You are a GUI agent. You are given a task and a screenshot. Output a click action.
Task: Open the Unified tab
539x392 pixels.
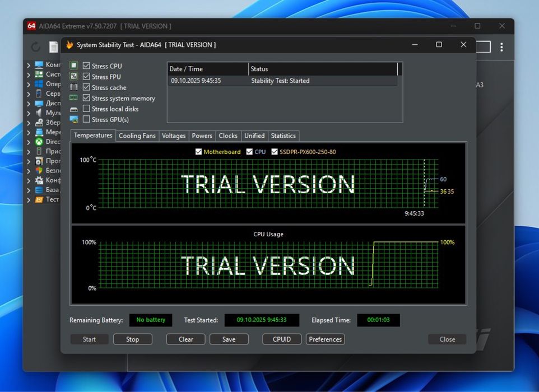point(254,136)
